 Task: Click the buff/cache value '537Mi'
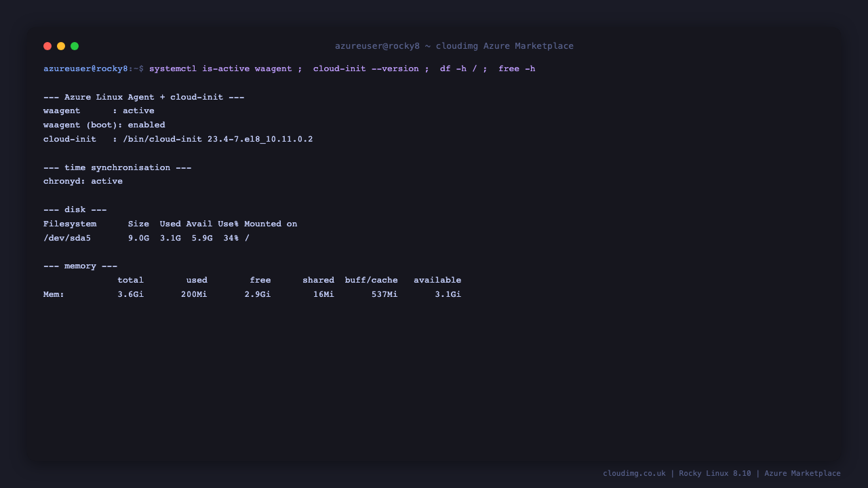click(x=384, y=294)
